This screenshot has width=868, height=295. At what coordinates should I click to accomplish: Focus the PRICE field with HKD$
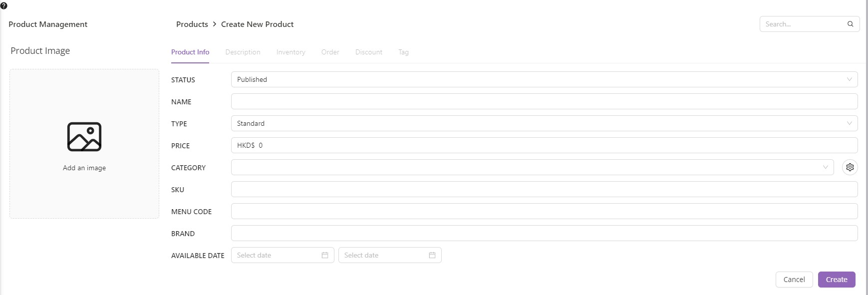point(544,145)
